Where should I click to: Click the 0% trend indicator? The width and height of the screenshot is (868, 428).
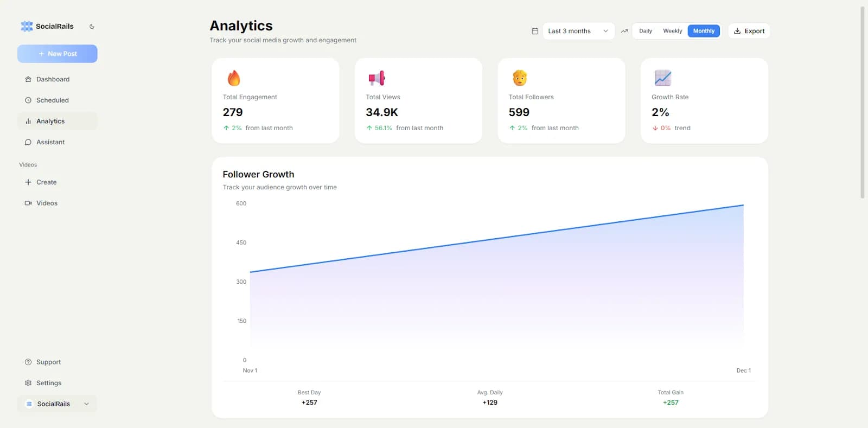pos(672,128)
